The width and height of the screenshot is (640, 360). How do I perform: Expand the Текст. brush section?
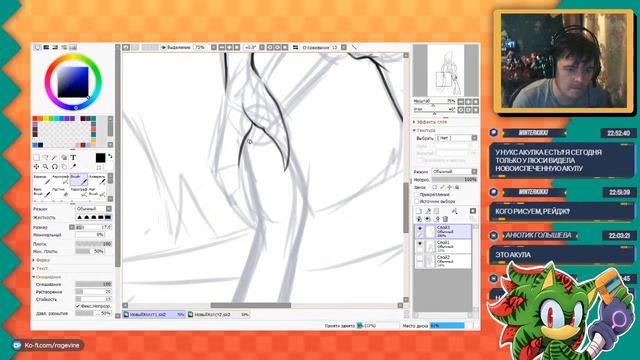coord(41,269)
